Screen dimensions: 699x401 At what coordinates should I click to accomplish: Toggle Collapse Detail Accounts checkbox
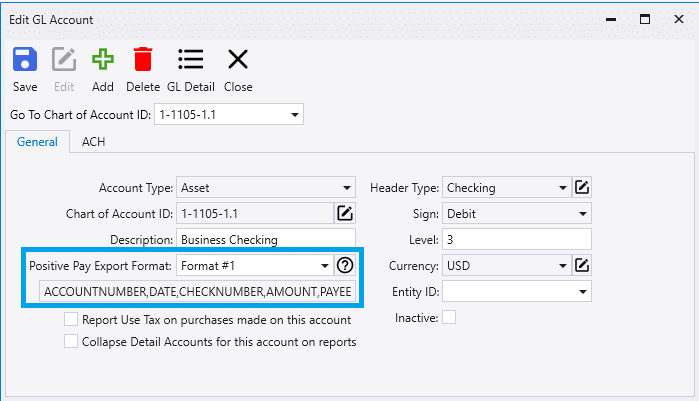point(71,342)
